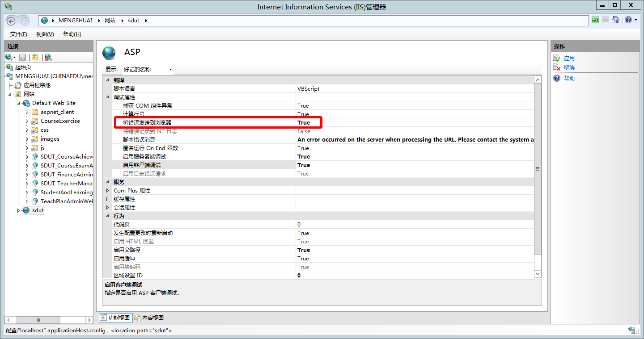Click True value of 捕获 COM 组件异常

click(303, 105)
